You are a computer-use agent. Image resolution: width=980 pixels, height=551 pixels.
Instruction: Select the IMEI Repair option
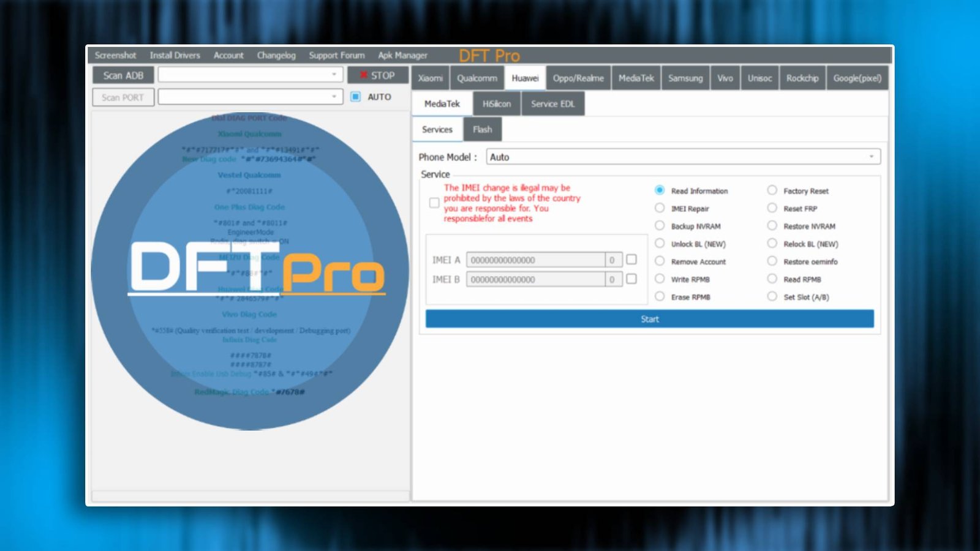click(659, 208)
